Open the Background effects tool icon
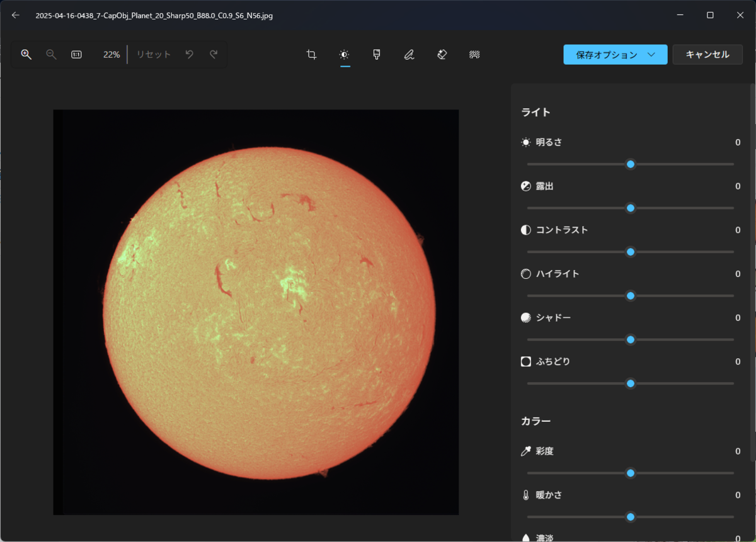 click(474, 55)
